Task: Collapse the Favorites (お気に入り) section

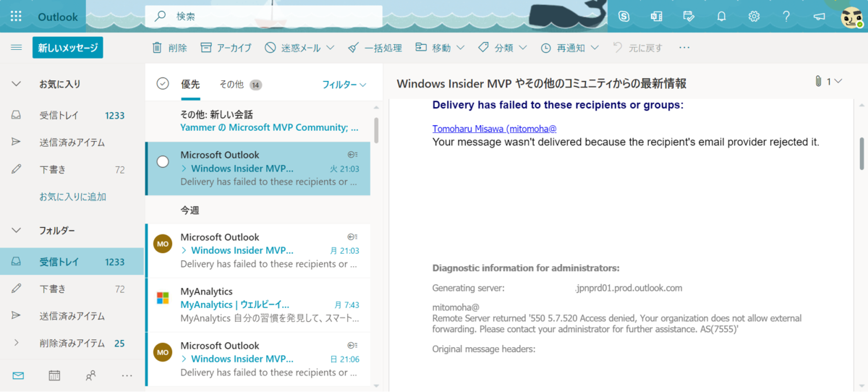Action: click(16, 84)
